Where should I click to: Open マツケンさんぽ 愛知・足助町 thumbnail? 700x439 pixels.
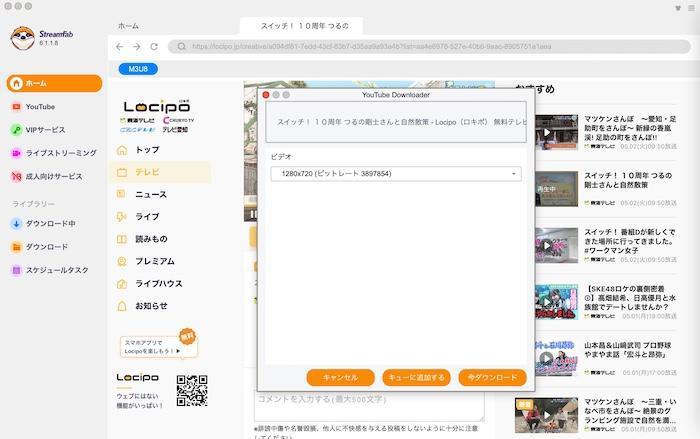click(557, 132)
